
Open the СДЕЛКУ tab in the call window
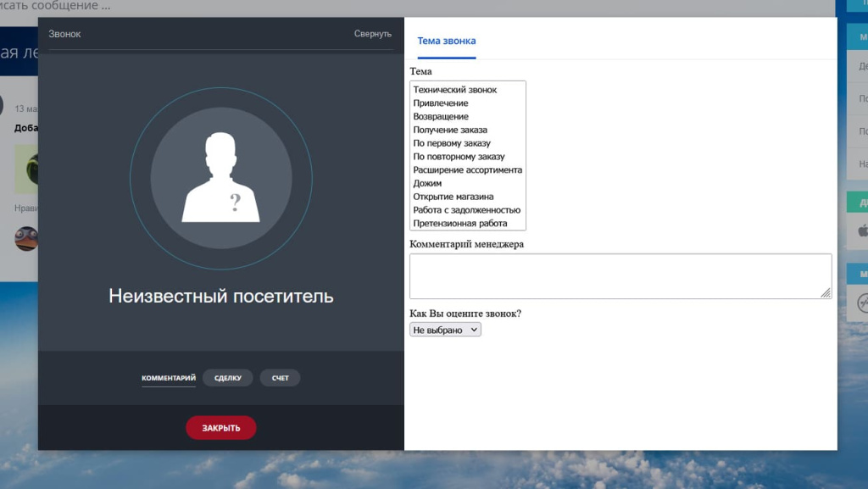click(x=227, y=377)
